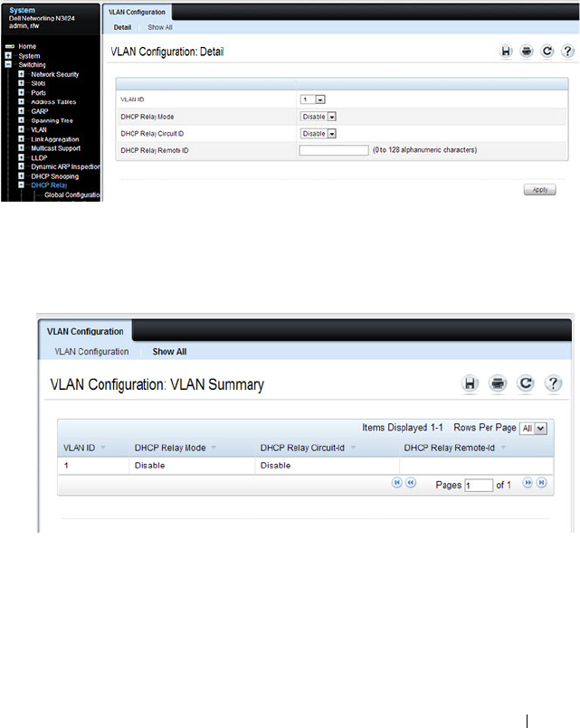This screenshot has height=728, width=580.
Task: Click Items Displayed 1-1 text
Action: pyautogui.click(x=403, y=427)
